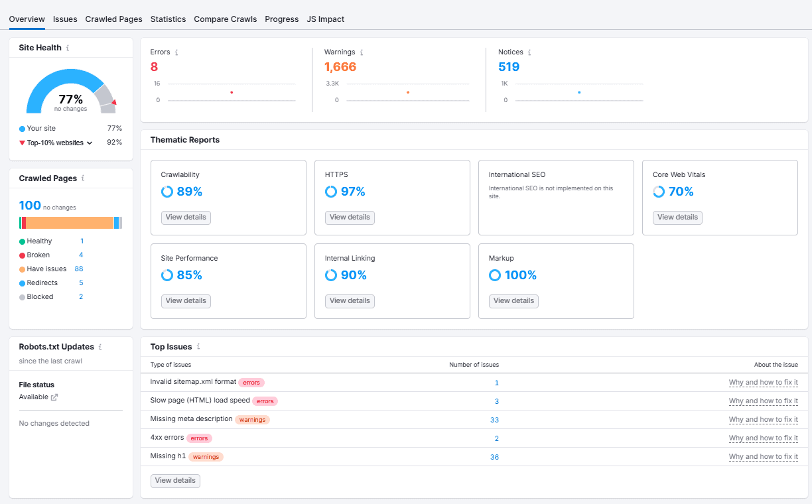Screen dimensions: 812x504
Task: Click the HTTPS progress ring icon
Action: pyautogui.click(x=331, y=192)
